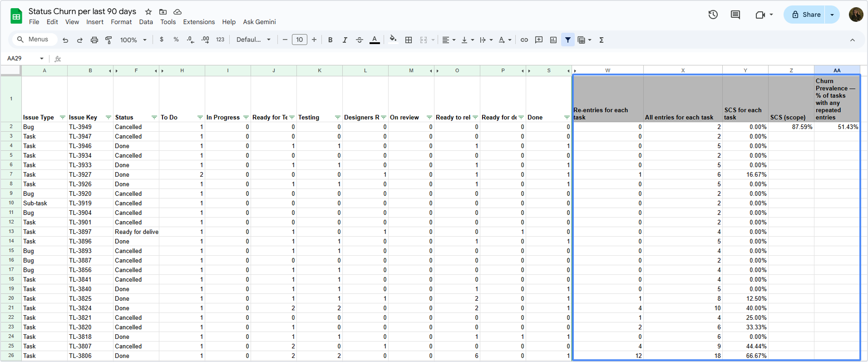Click Ask Gemini
The height and width of the screenshot is (362, 868).
259,22
